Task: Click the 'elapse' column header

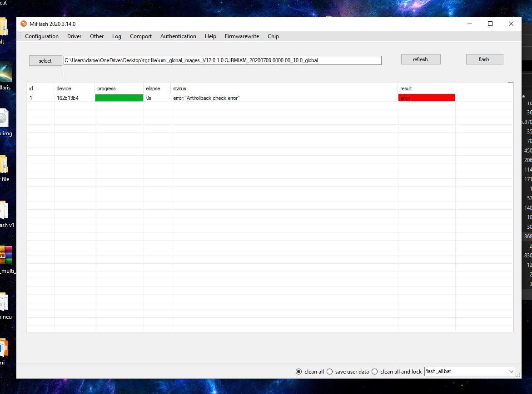Action: pos(157,89)
